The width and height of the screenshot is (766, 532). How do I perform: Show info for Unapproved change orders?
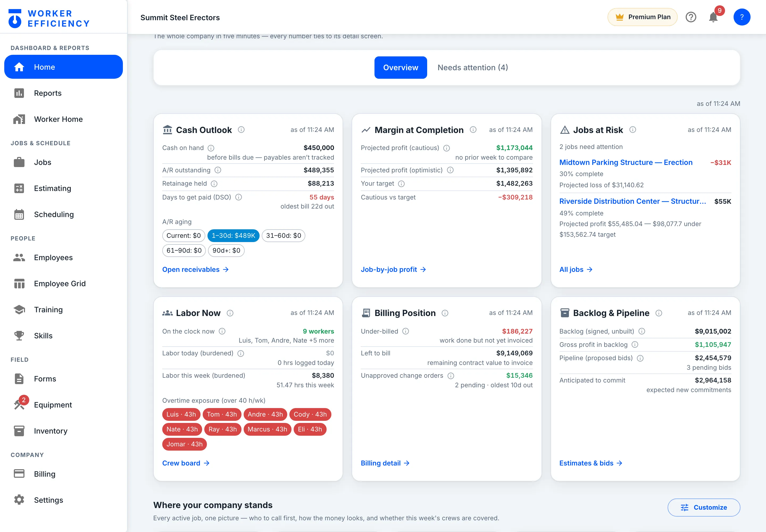(x=451, y=376)
